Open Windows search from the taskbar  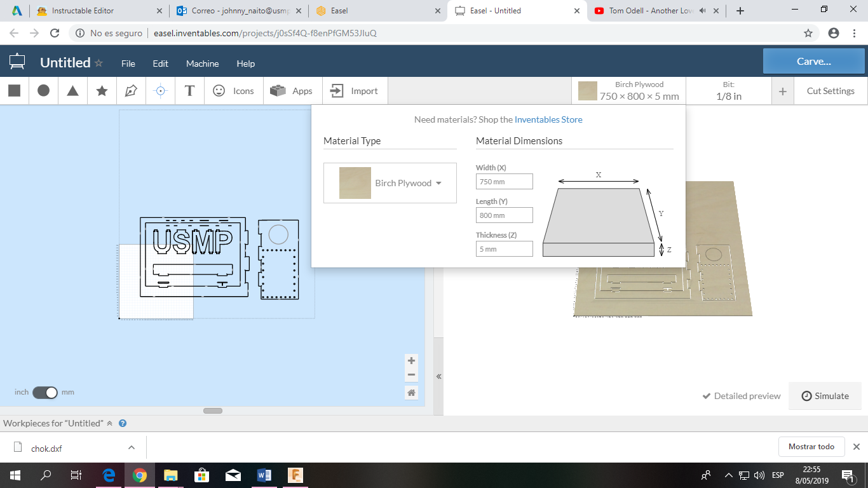click(x=46, y=475)
